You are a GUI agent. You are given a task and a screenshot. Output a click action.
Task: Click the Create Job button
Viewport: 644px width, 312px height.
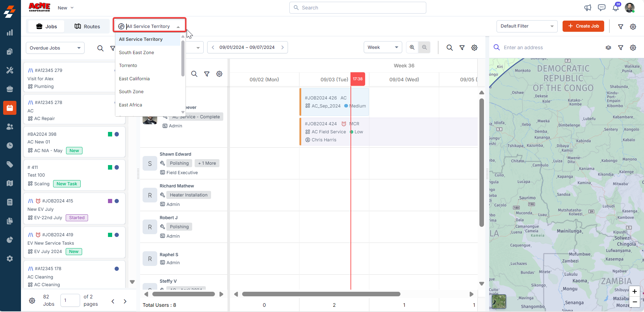(583, 26)
